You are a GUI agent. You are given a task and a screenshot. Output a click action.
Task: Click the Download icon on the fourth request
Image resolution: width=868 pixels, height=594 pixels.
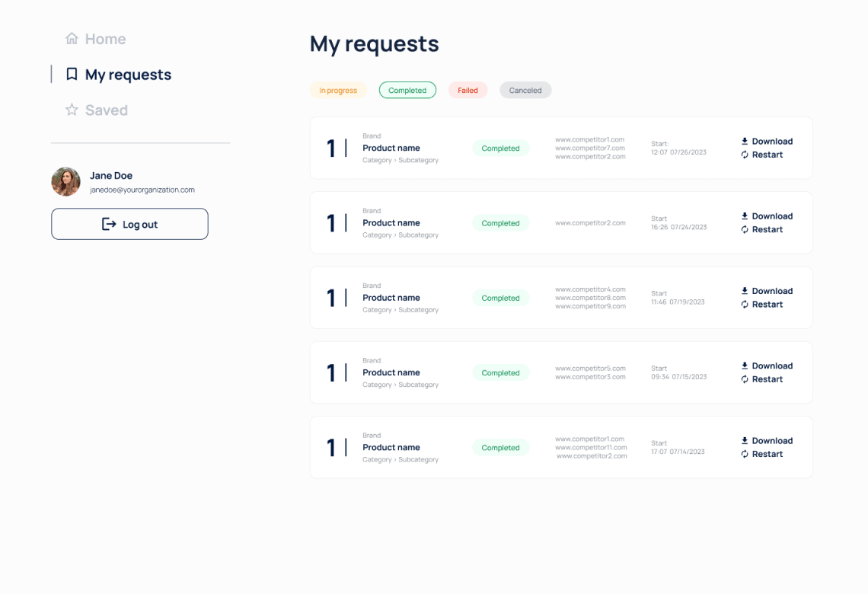pyautogui.click(x=745, y=366)
